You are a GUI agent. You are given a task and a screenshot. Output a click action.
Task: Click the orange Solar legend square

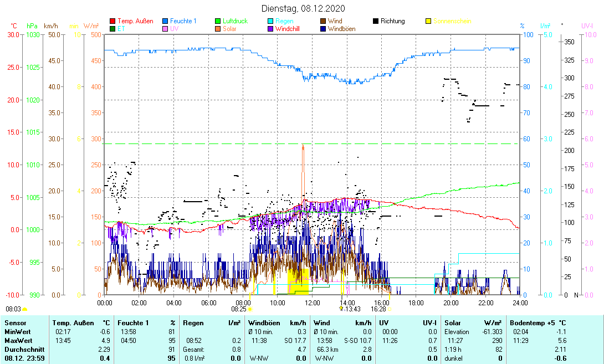pos(218,29)
